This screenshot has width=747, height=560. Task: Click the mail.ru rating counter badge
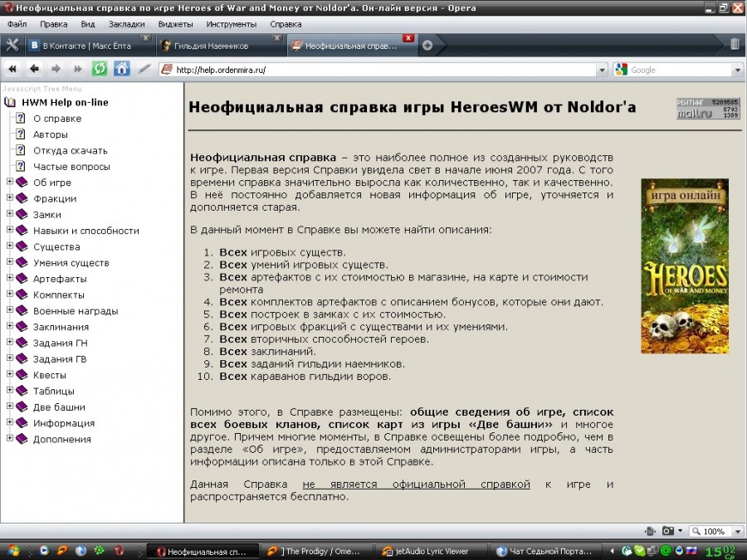pos(708,109)
